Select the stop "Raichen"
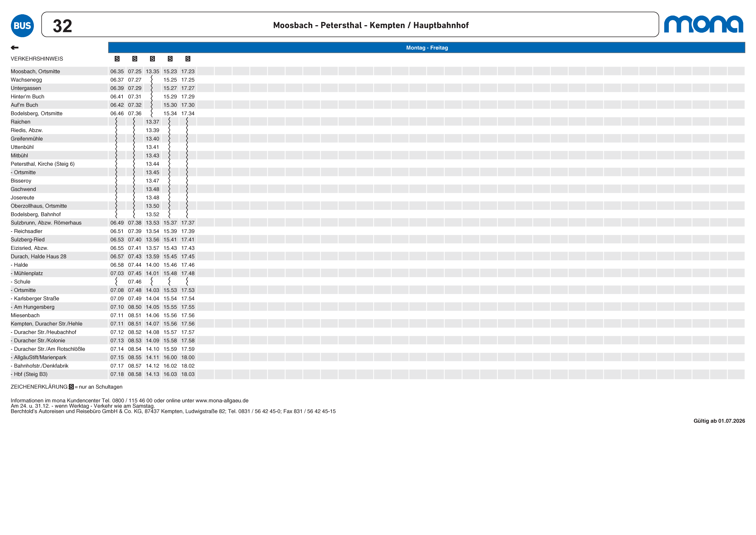The width and height of the screenshot is (756, 535). coord(20,122)
